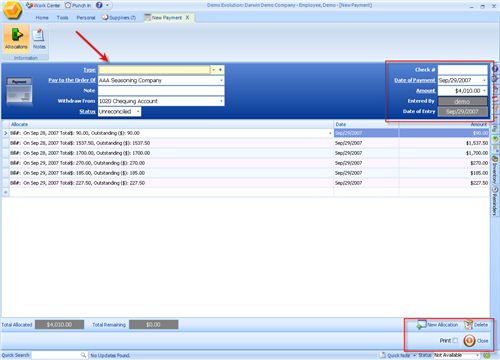500x360 pixels.
Task: Click the $270.00 amount cell
Action: coord(444,163)
